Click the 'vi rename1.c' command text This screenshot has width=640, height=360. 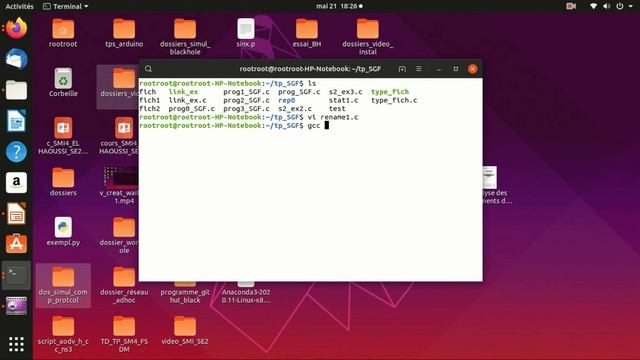click(x=333, y=117)
